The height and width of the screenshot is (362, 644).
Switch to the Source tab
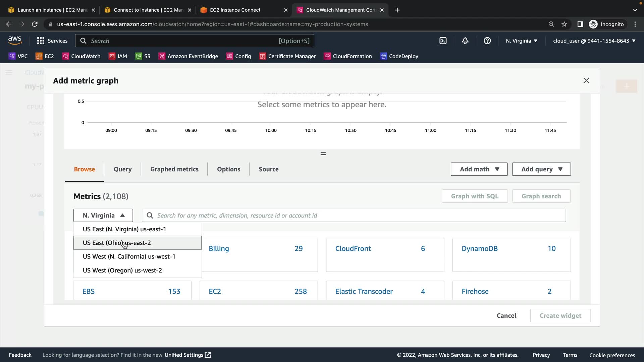click(268, 169)
